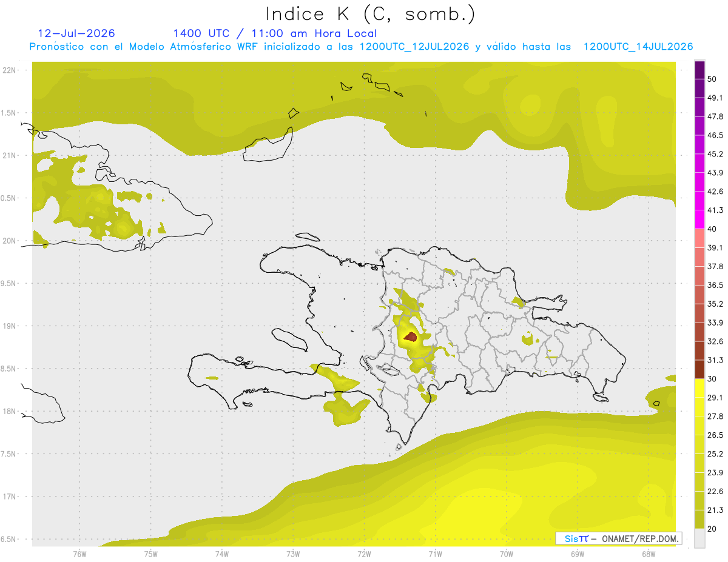
Task: Click the colorbar value 27.8
Action: [x=715, y=416]
